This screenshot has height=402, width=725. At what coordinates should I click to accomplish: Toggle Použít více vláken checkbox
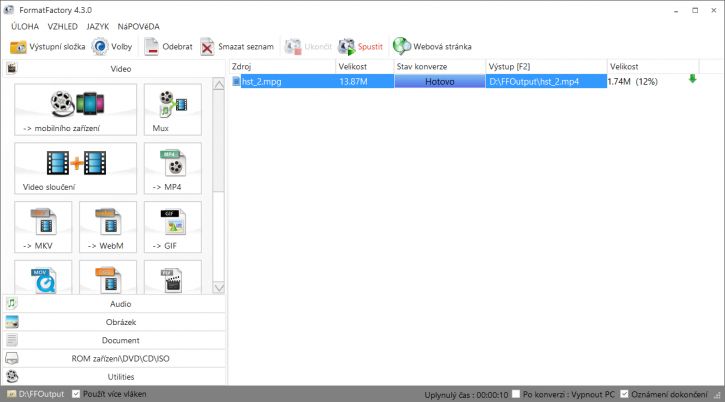(76, 394)
